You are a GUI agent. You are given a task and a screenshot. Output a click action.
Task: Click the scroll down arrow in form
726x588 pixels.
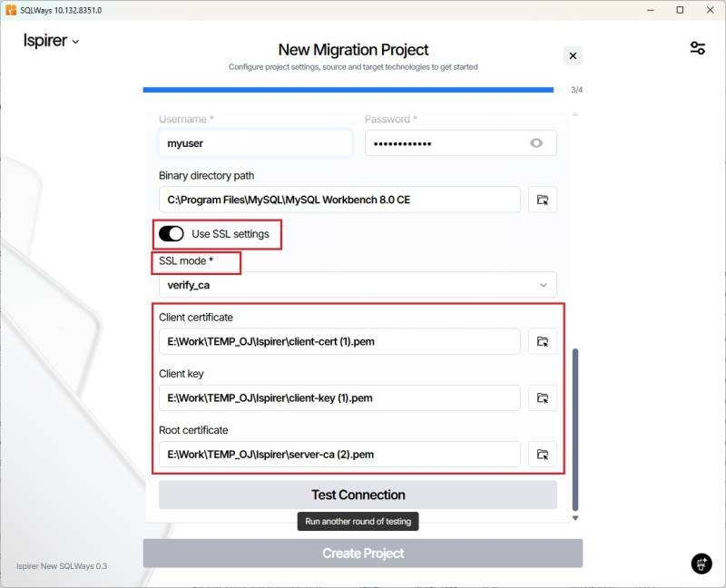click(x=574, y=517)
